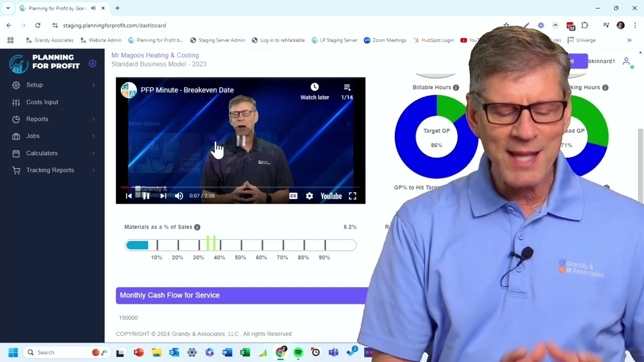This screenshot has height=362, width=644.
Task: Enter fullscreen video mode
Action: coord(353,196)
